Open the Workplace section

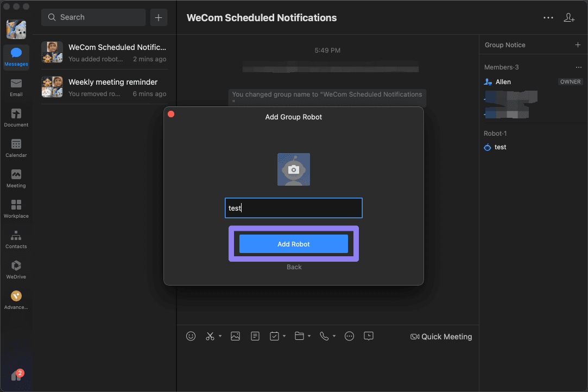[16, 208]
